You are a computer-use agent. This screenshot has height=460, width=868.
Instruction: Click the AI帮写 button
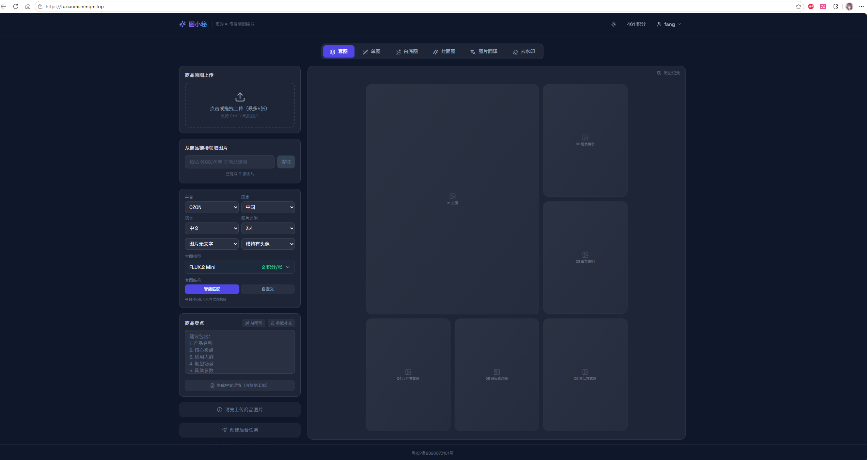[254, 323]
